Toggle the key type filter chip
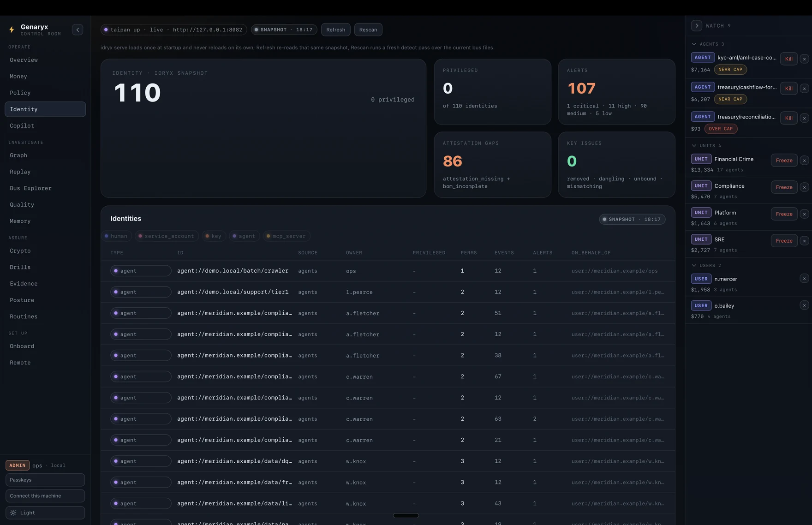This screenshot has width=812, height=525. click(x=214, y=236)
